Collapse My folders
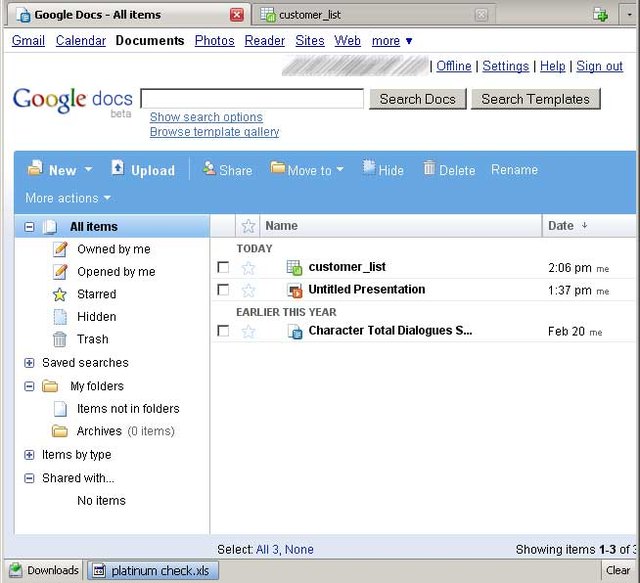The height and width of the screenshot is (583, 640). [x=29, y=386]
